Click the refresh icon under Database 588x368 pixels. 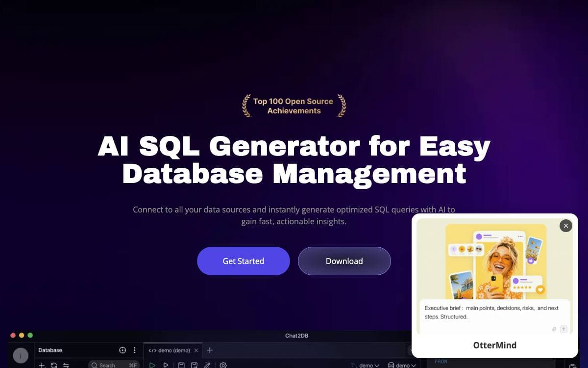pyautogui.click(x=54, y=365)
